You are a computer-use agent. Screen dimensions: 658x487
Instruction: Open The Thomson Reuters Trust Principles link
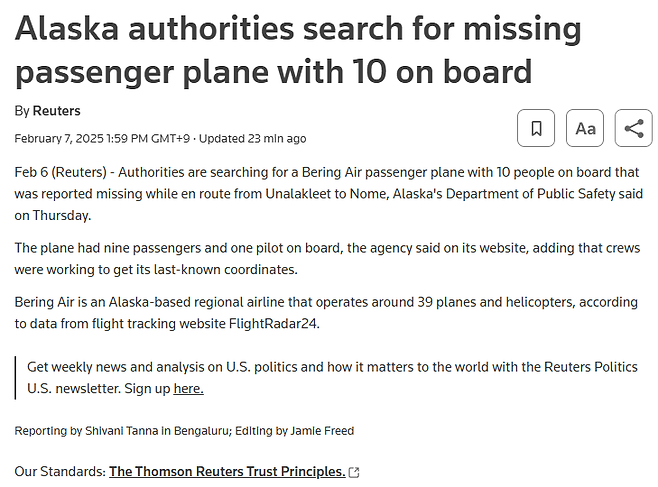pyautogui.click(x=227, y=471)
